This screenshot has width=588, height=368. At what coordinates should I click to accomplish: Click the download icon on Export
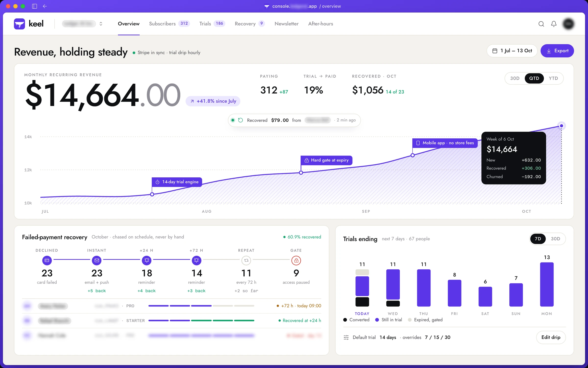coord(549,51)
